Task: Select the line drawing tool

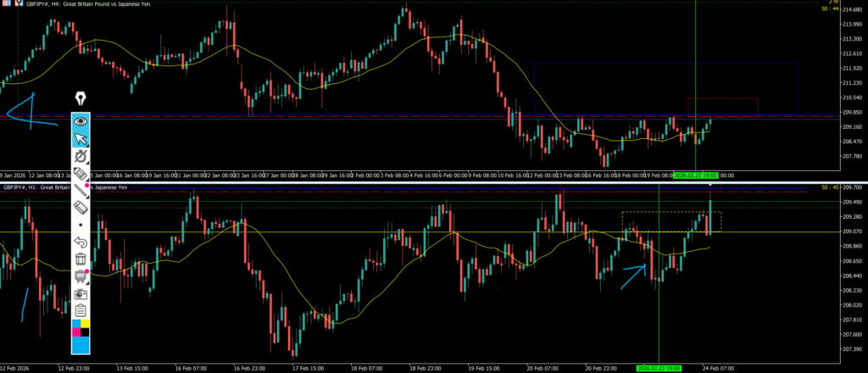Action: click(x=81, y=190)
